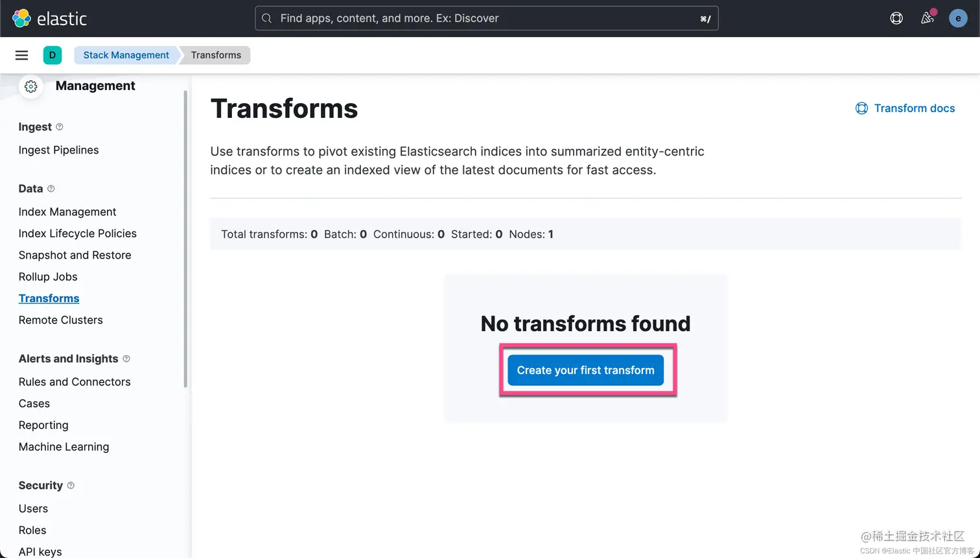980x558 pixels.
Task: Click the Transforms breadcrumb
Action: click(x=216, y=55)
